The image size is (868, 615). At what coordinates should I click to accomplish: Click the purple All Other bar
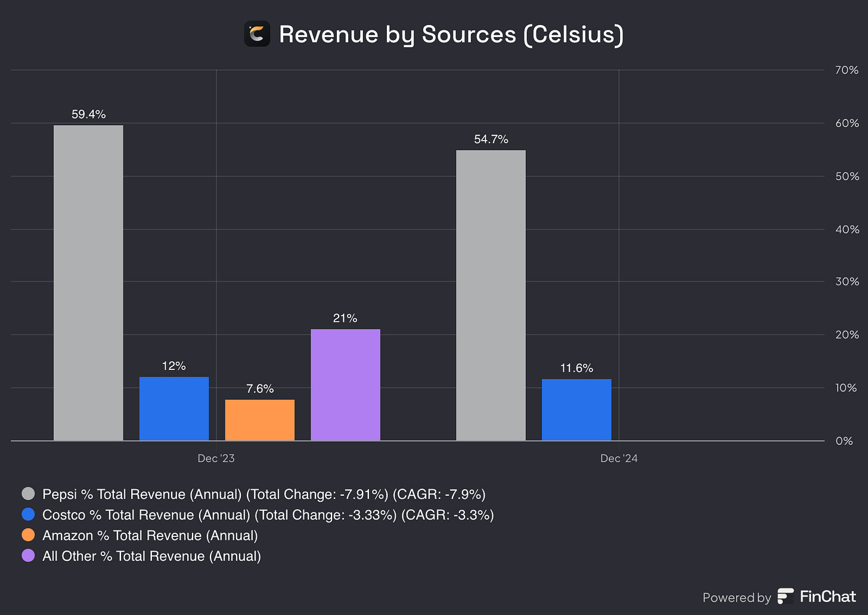tap(345, 385)
